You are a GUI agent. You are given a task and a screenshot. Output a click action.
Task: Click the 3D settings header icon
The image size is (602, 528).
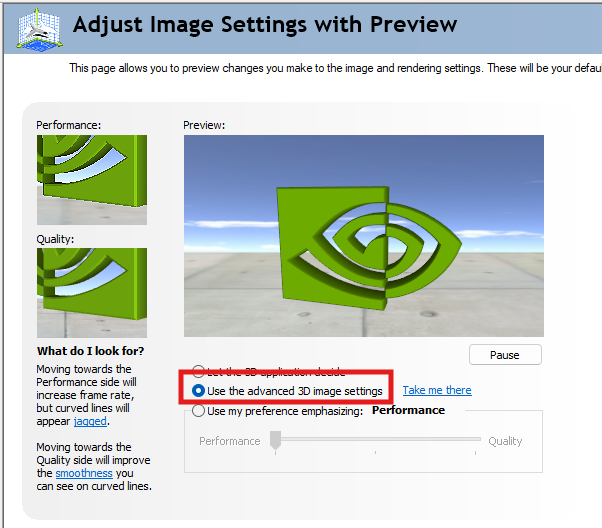(x=40, y=29)
